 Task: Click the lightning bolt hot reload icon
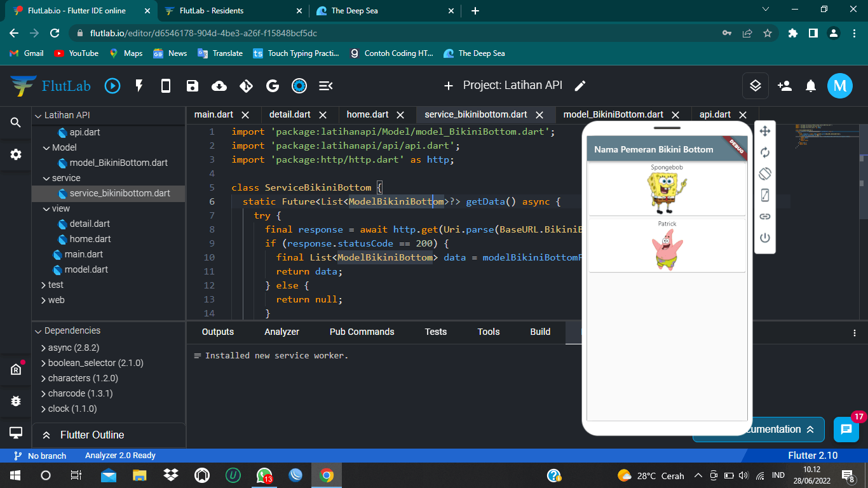tap(139, 86)
